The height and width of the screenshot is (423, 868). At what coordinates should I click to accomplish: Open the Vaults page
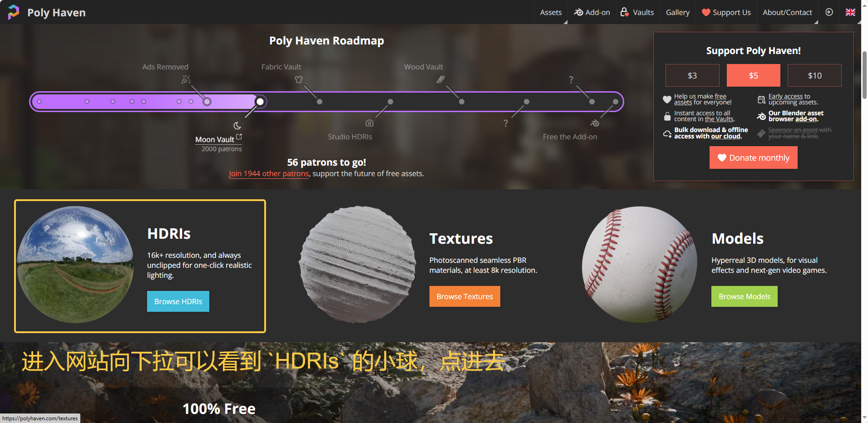pyautogui.click(x=637, y=12)
